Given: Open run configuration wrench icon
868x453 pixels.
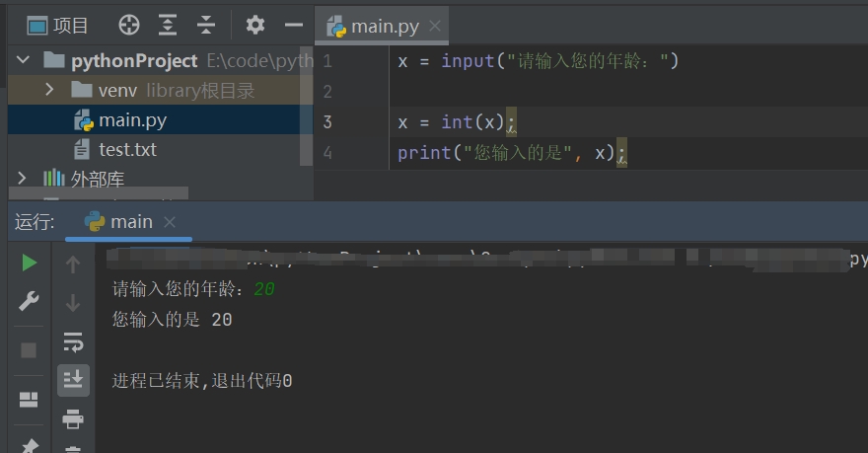Looking at the screenshot, I should click(x=29, y=301).
